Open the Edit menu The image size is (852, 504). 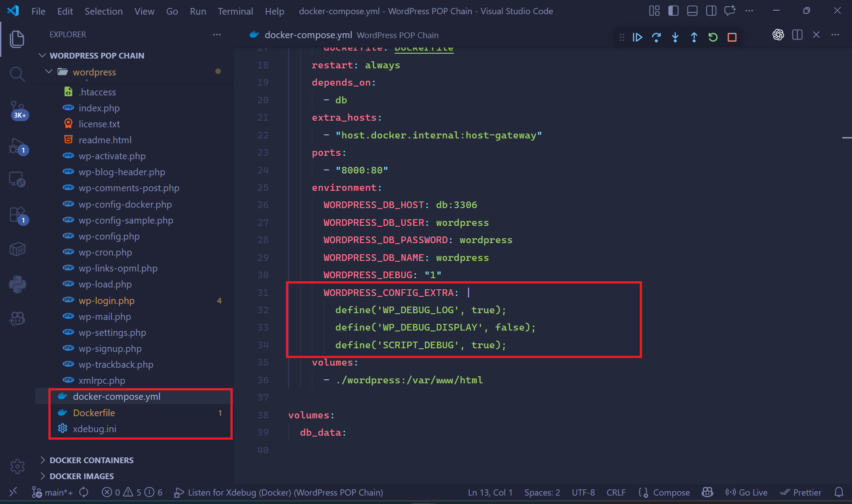65,11
